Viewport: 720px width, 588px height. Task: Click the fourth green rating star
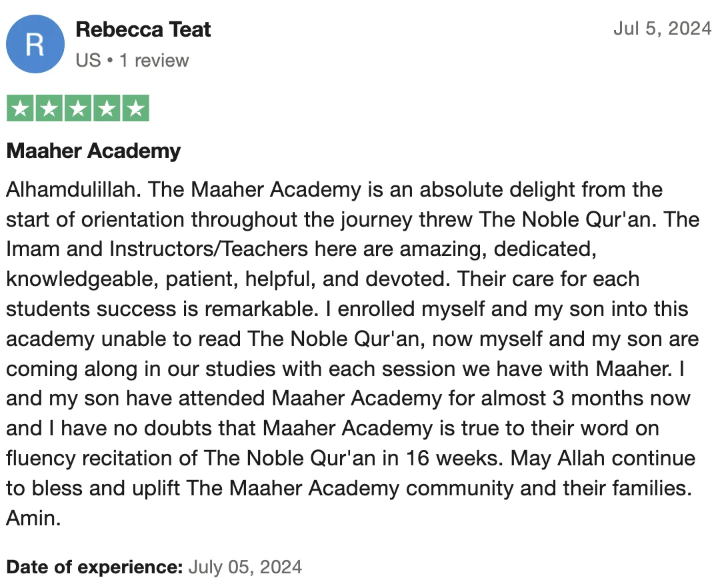(107, 108)
